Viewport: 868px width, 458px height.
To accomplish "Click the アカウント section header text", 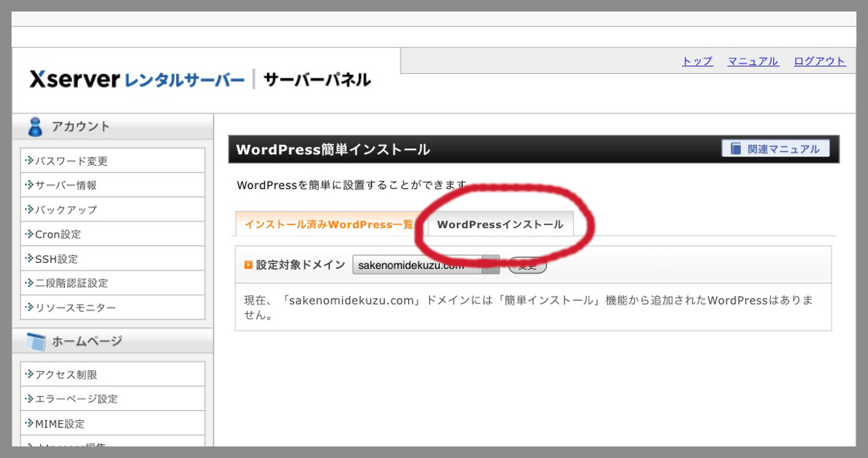I will tap(81, 126).
